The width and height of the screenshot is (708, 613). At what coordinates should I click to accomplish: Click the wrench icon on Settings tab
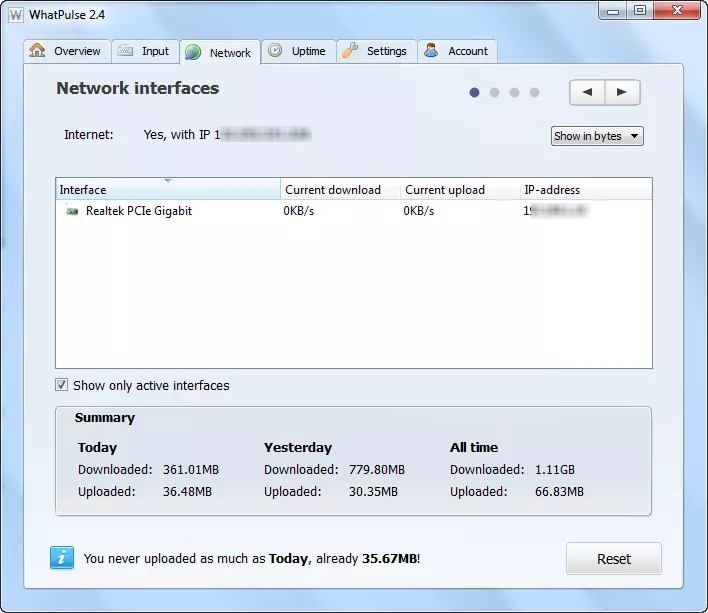(350, 50)
